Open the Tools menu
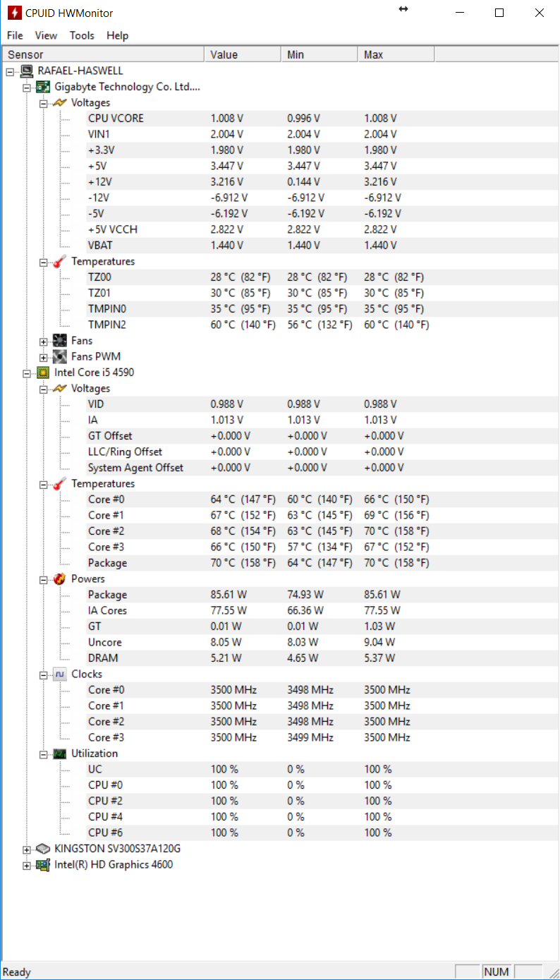Viewport: 560px width, 980px height. pos(82,35)
